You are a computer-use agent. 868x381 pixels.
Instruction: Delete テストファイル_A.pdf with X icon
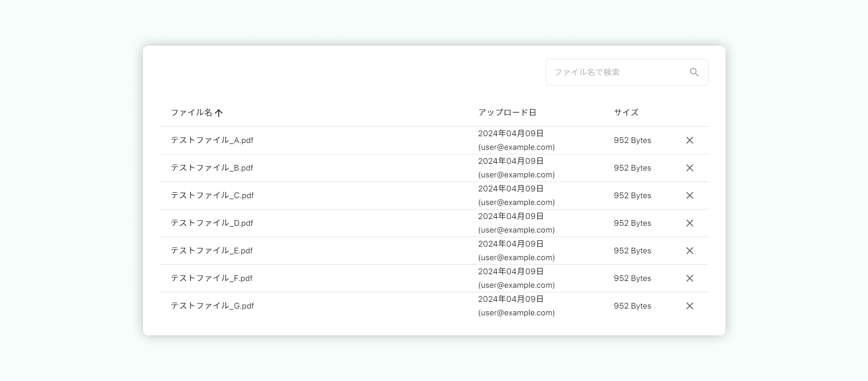click(x=690, y=140)
